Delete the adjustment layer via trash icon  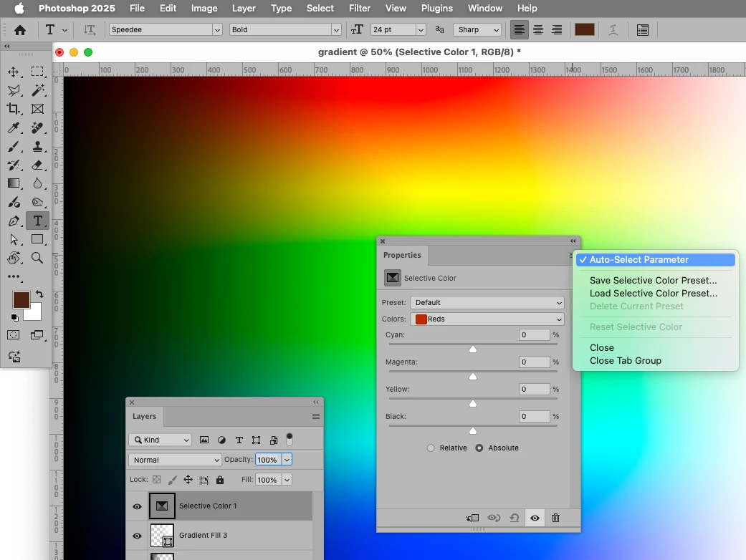(555, 518)
